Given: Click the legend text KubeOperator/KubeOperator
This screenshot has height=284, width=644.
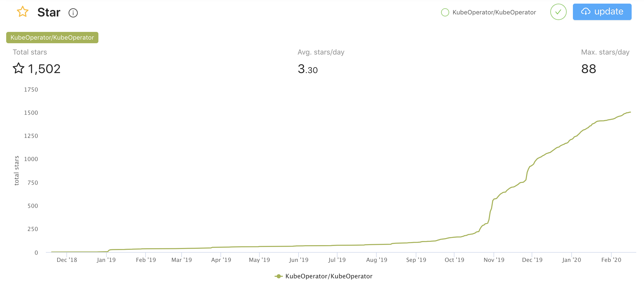Looking at the screenshot, I should pos(329,276).
